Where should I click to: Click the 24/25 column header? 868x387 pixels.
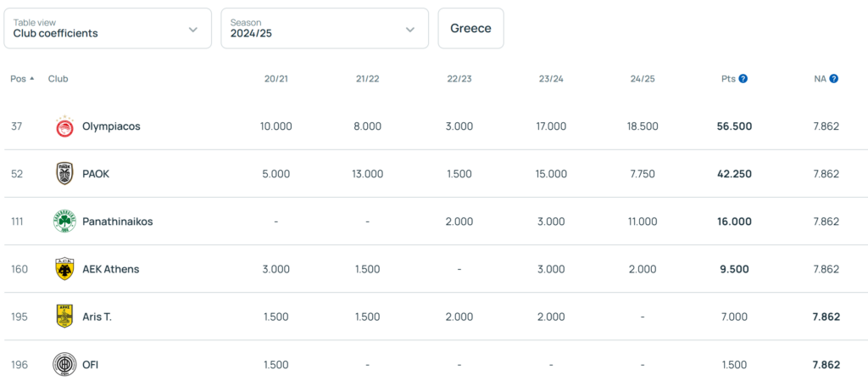643,79
